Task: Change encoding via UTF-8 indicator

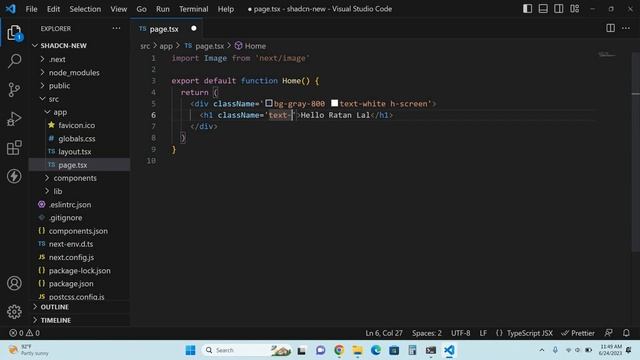Action: pos(460,333)
